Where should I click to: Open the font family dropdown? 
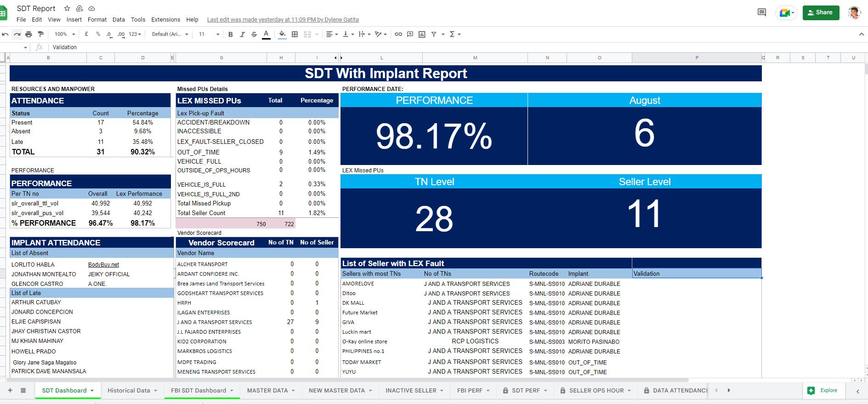click(170, 34)
